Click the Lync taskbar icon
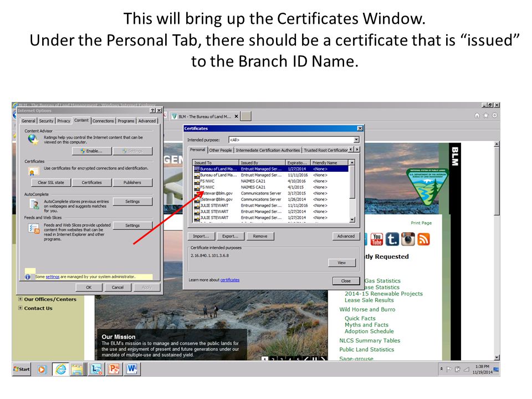Image resolution: width=532 pixels, height=399 pixels. click(96, 369)
